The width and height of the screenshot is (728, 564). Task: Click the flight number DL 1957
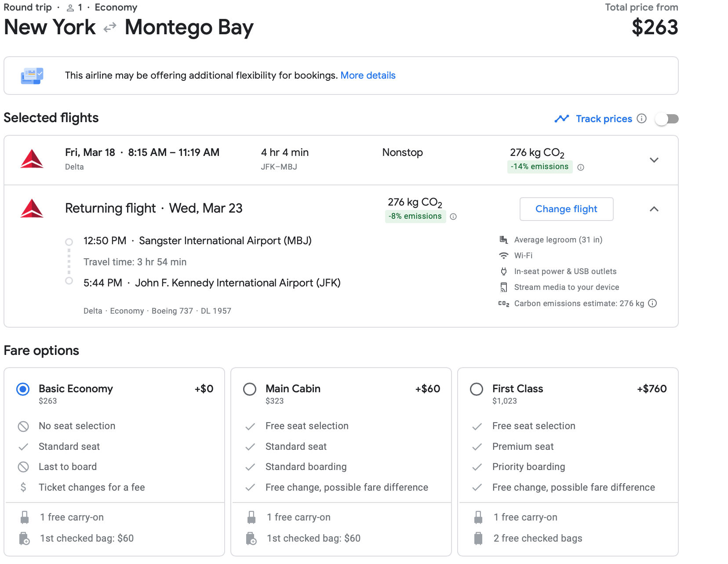click(x=216, y=311)
